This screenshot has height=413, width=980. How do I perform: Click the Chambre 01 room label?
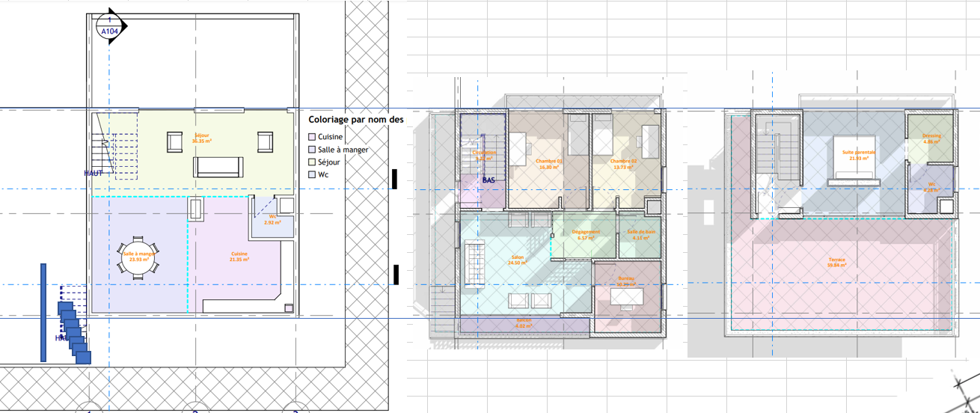549,164
